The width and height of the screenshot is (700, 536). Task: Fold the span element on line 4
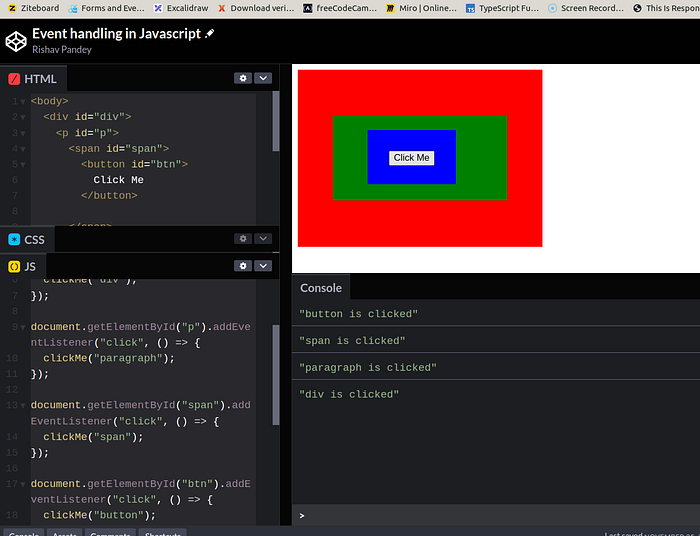click(23, 149)
